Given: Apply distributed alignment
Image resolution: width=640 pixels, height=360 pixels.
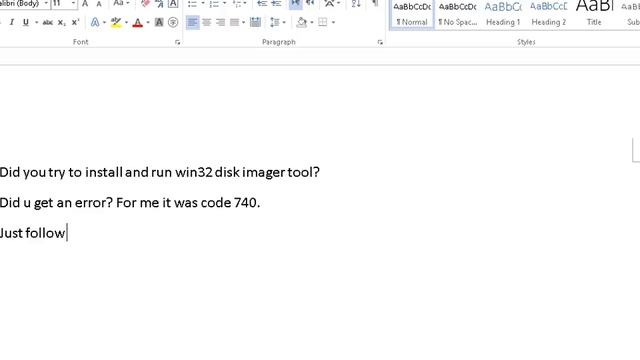Looking at the screenshot, I should point(256,22).
